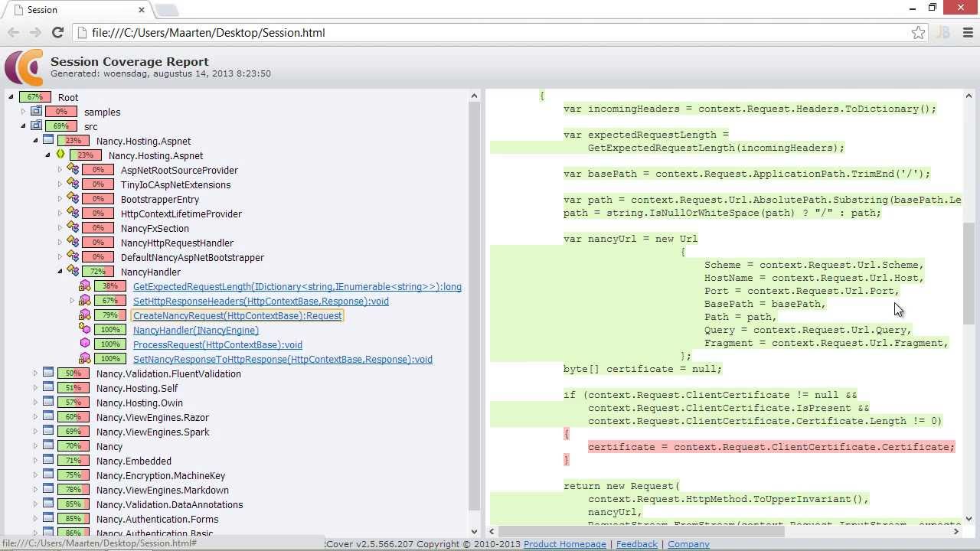Click the class icon of NancyHttpRequestHandler
Image resolution: width=980 pixels, height=551 pixels.
coord(73,243)
